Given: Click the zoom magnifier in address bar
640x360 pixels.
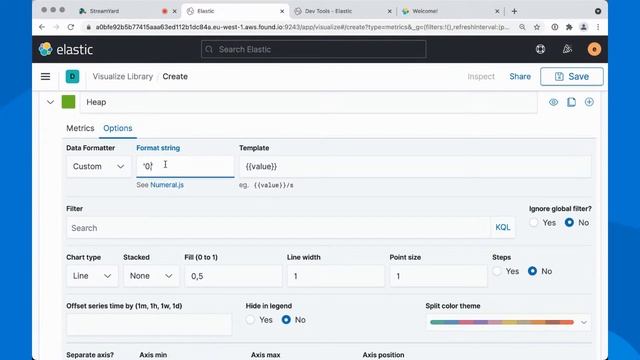Looking at the screenshot, I should (522, 27).
